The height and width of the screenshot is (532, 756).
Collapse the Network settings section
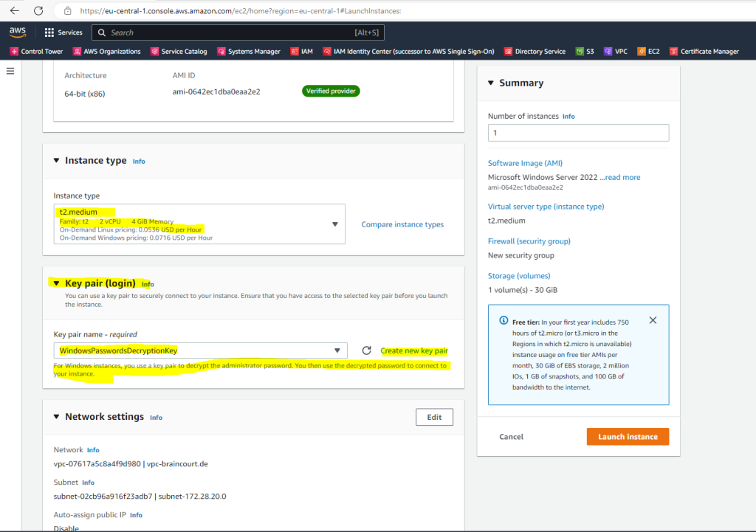pyautogui.click(x=56, y=417)
